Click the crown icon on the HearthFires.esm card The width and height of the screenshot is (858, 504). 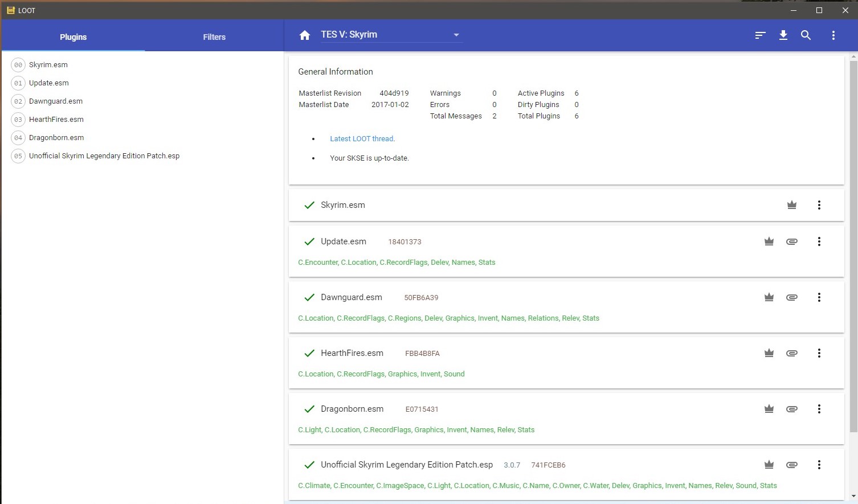(769, 353)
